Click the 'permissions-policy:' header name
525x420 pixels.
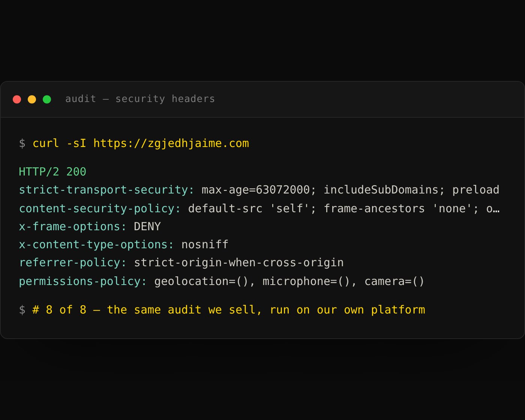[x=83, y=281]
